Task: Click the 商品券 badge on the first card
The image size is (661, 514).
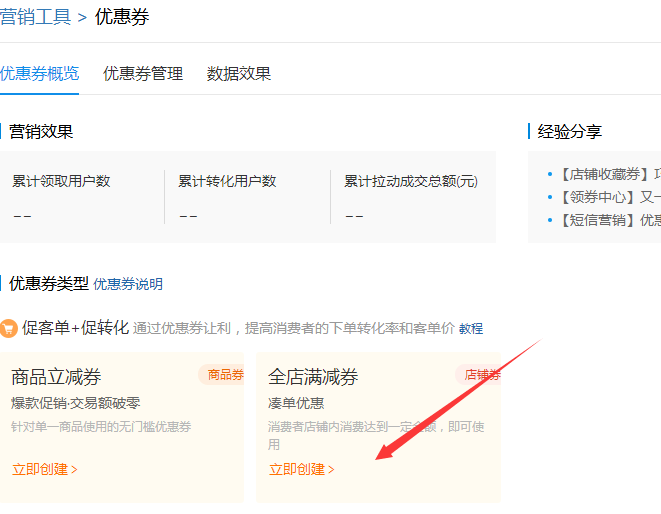Action: point(224,375)
